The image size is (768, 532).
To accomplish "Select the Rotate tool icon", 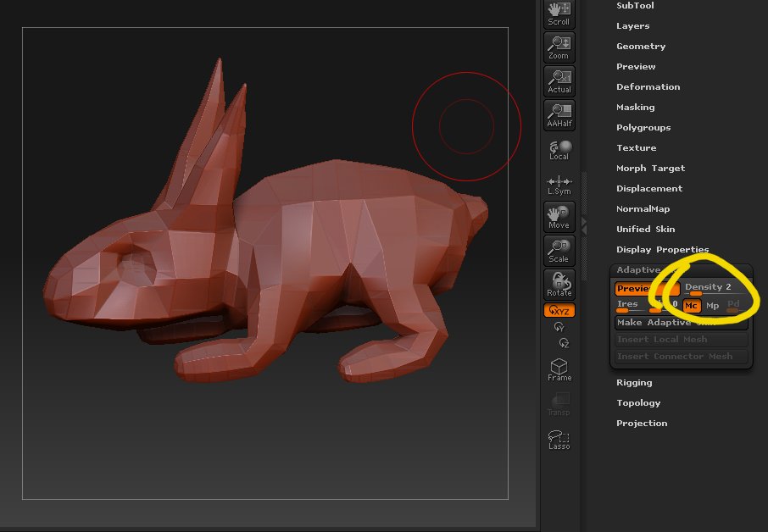I will tap(559, 285).
